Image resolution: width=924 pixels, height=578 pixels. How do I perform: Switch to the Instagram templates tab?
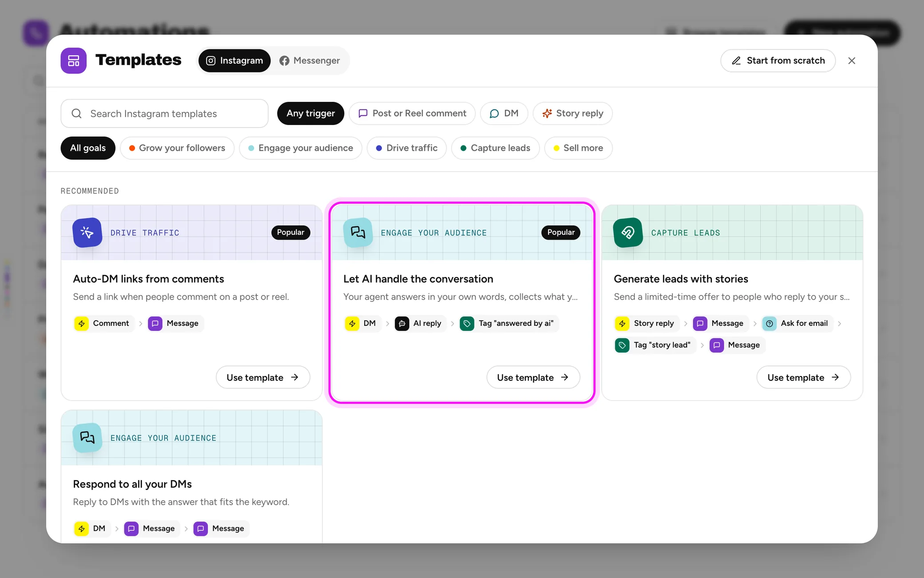tap(234, 60)
